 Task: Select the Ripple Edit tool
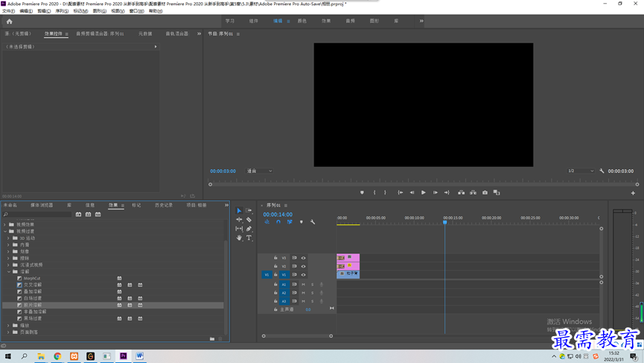239,220
